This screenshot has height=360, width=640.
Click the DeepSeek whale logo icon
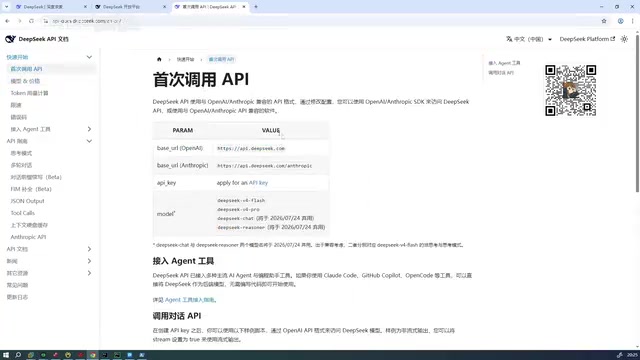10,39
